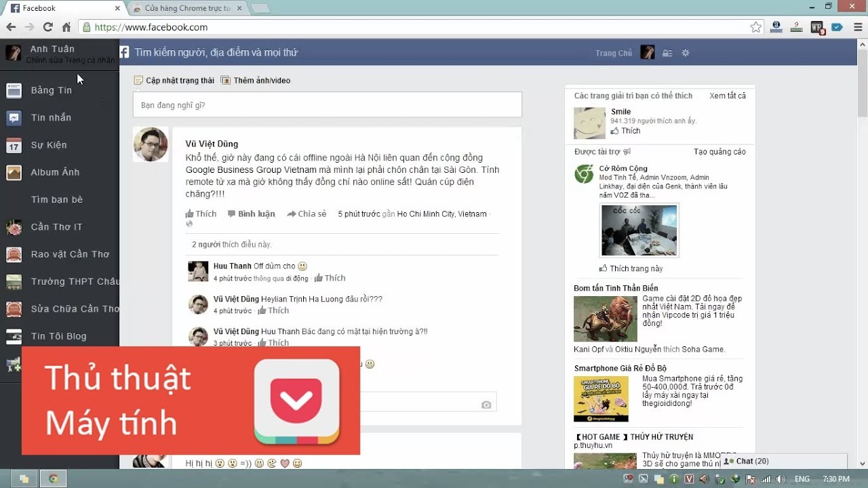This screenshot has width=868, height=488.
Task: View the 2 người who liked the post
Action: tap(206, 244)
